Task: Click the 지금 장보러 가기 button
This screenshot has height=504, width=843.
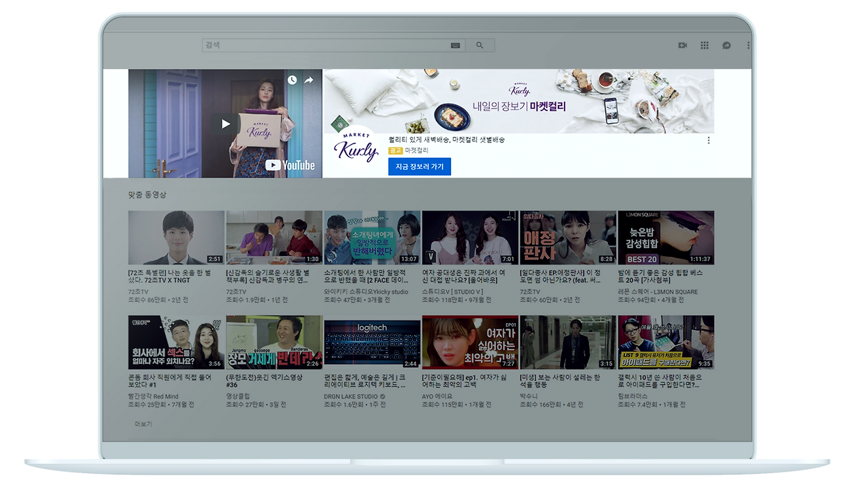Action: (x=420, y=166)
